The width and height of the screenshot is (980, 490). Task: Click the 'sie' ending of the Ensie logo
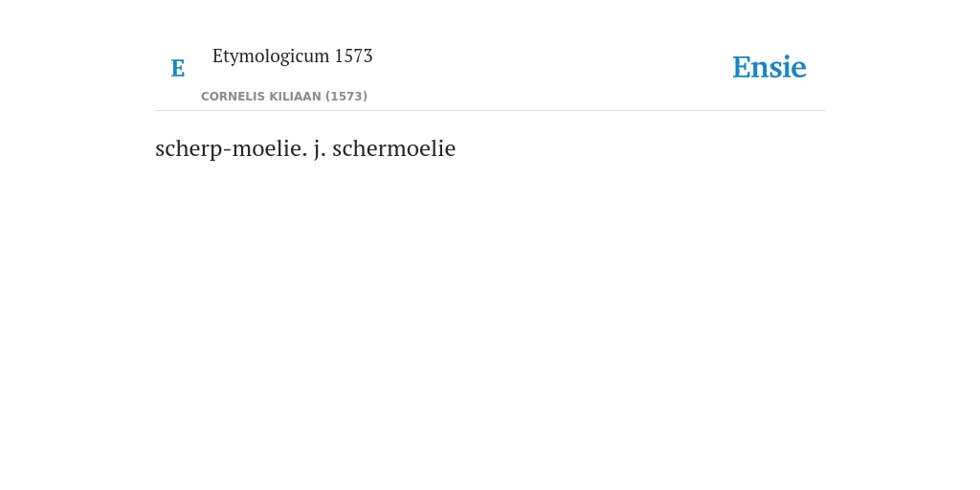click(x=789, y=67)
